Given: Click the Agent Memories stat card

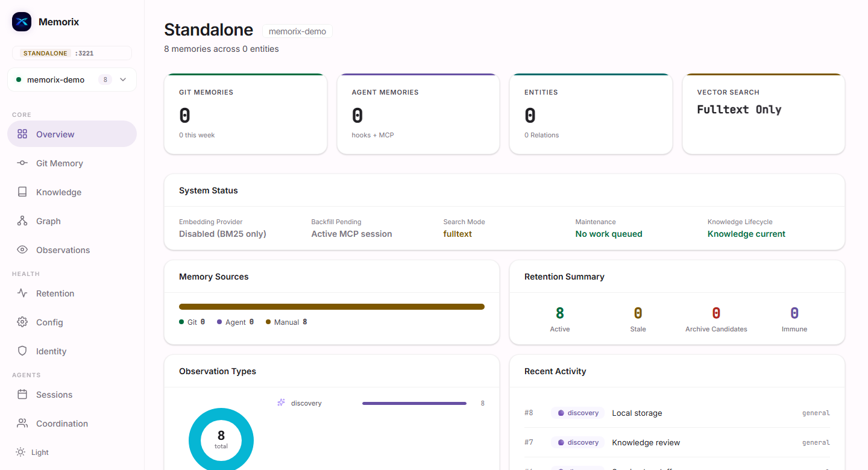Looking at the screenshot, I should (x=418, y=114).
